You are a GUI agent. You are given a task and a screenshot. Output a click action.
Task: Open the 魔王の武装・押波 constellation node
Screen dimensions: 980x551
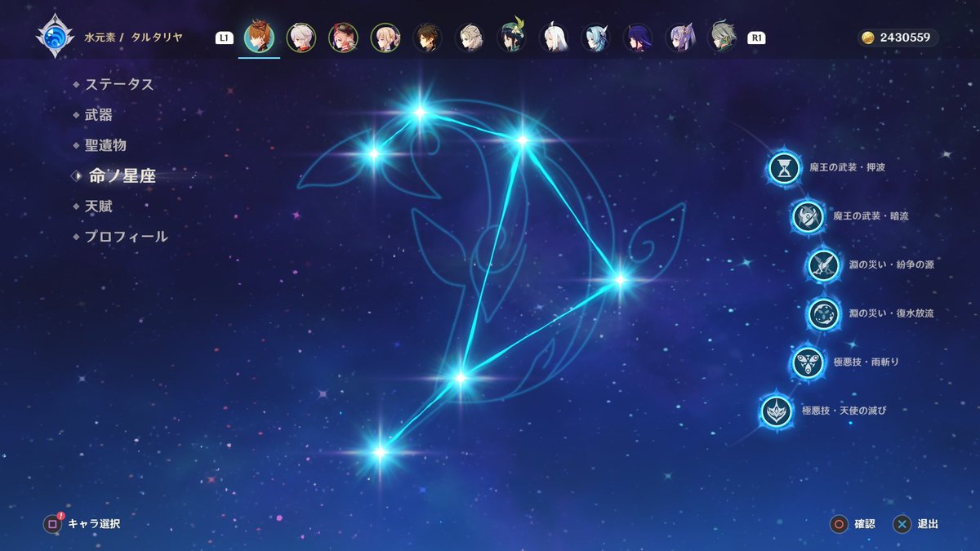point(785,168)
